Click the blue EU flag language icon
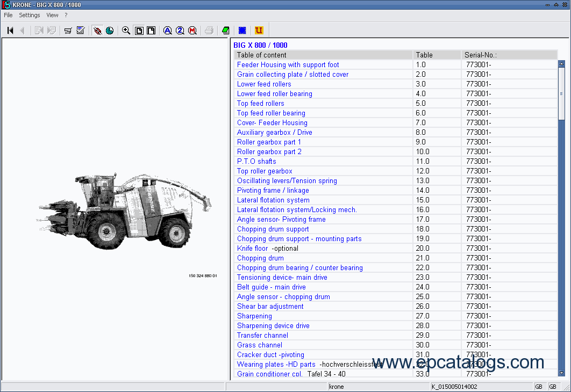Image resolution: width=571 pixels, height=392 pixels. coord(242,31)
